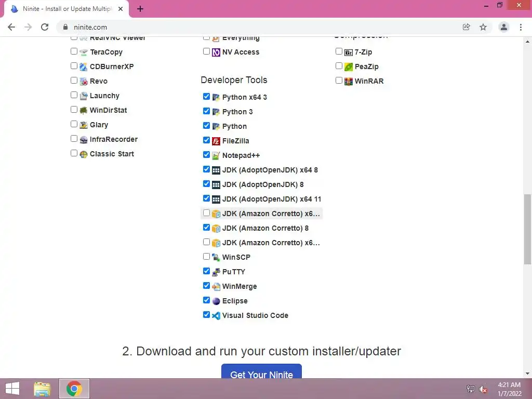Viewport: 532px width, 399px height.
Task: Open a new browser tab
Action: 140,9
